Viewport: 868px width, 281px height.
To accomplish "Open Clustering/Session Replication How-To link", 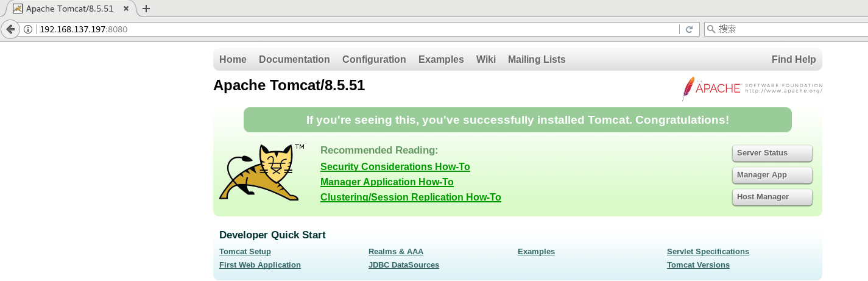I will [x=411, y=197].
